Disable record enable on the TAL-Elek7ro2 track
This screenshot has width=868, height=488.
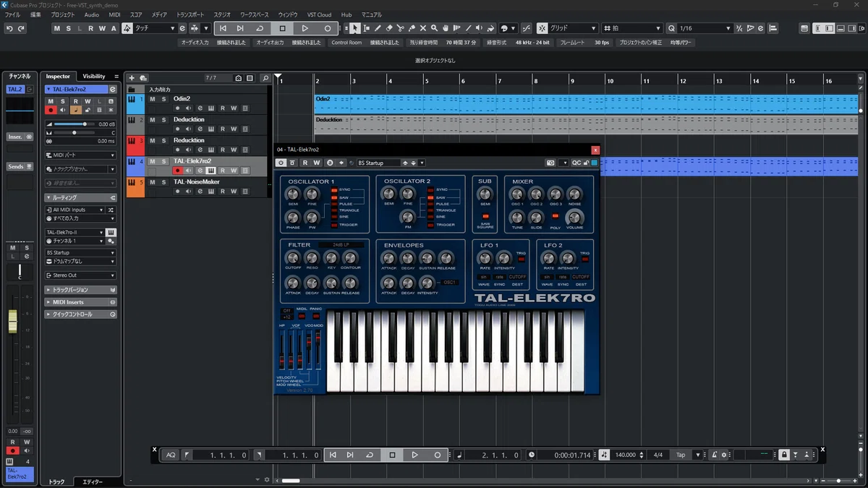(x=177, y=171)
